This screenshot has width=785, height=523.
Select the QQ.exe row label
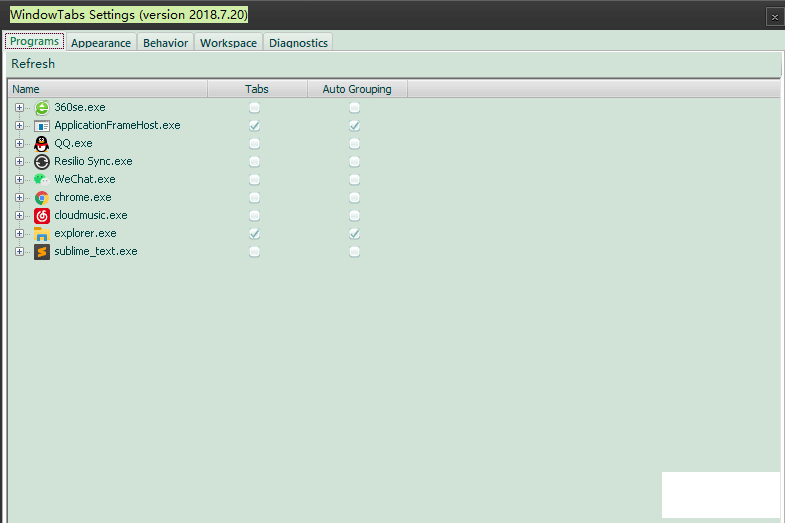(x=74, y=144)
